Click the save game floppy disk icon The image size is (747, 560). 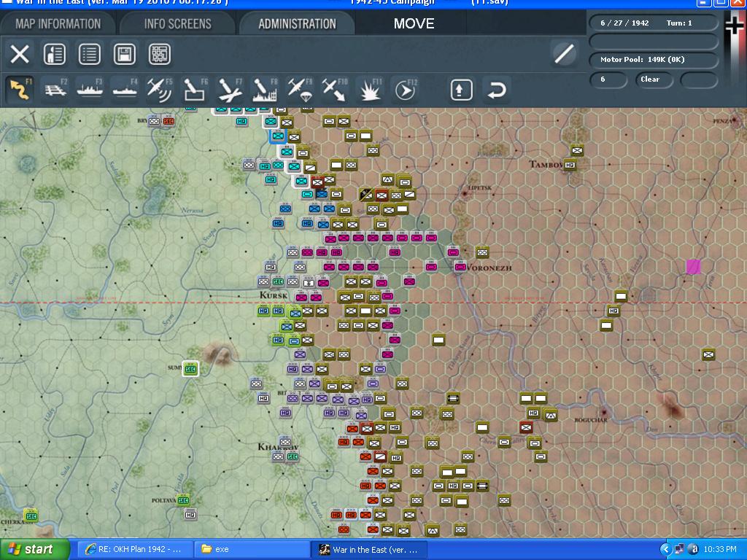(124, 54)
